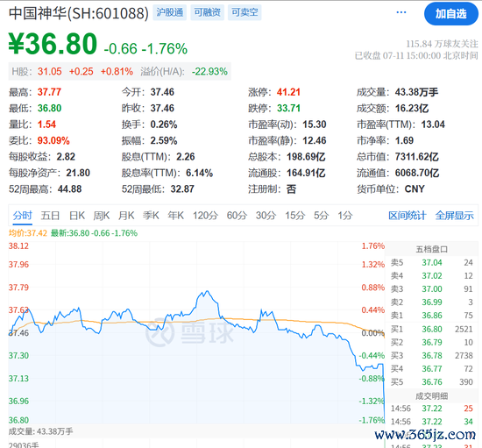Click the current price ¥36.80

(53, 44)
